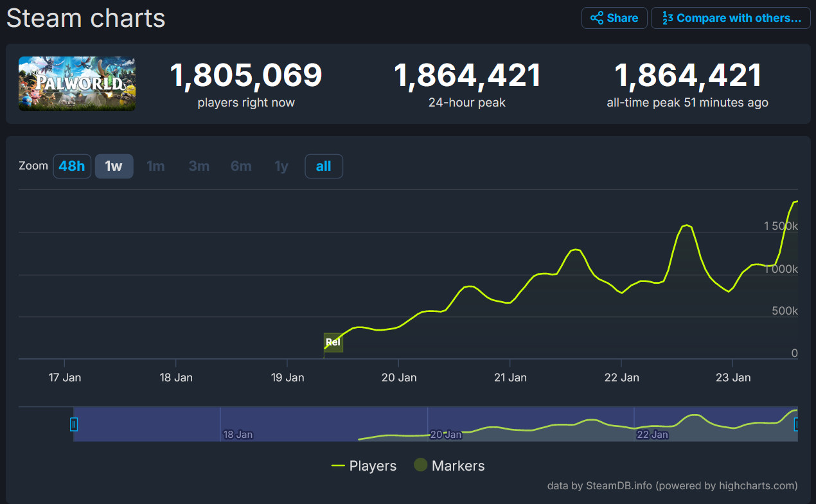
Task: Select the 1w zoom range
Action: coord(114,166)
